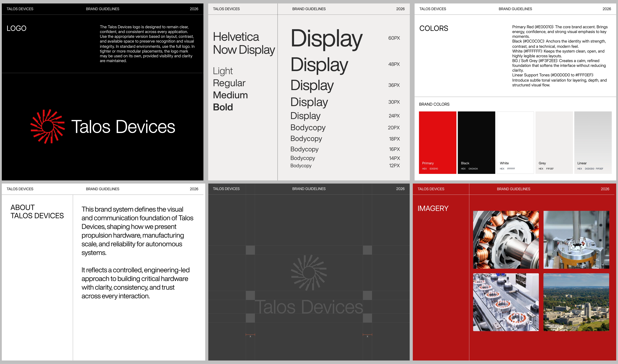Click the paragraph starting "It reflects a controlled"
The width and height of the screenshot is (618, 364).
(136, 283)
